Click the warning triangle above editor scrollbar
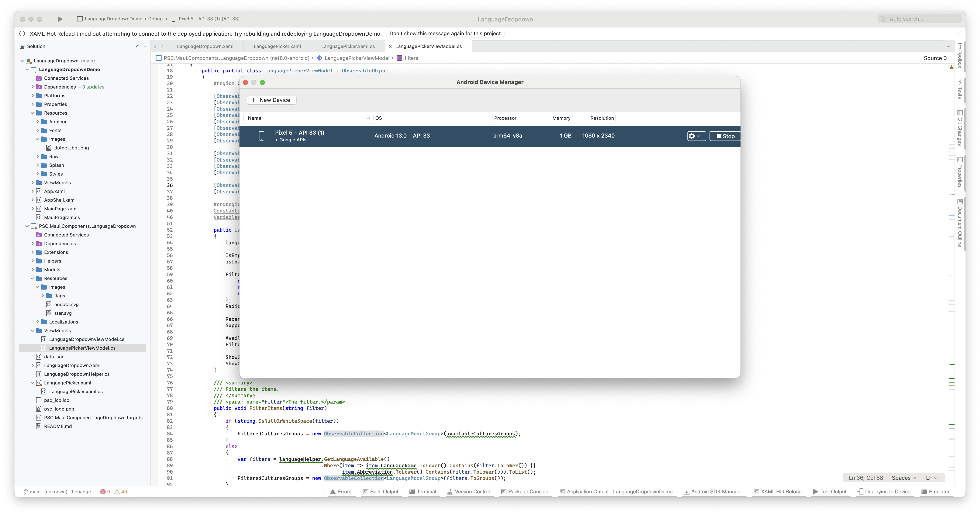This screenshot has height=515, width=980. pos(952,67)
